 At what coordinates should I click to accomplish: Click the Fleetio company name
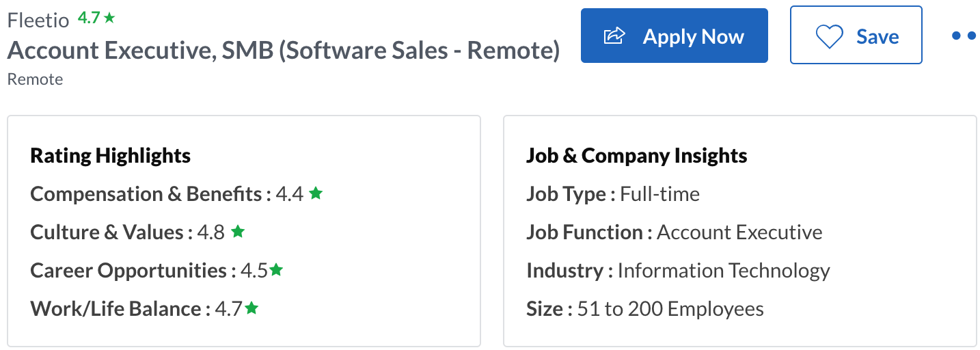(x=38, y=20)
